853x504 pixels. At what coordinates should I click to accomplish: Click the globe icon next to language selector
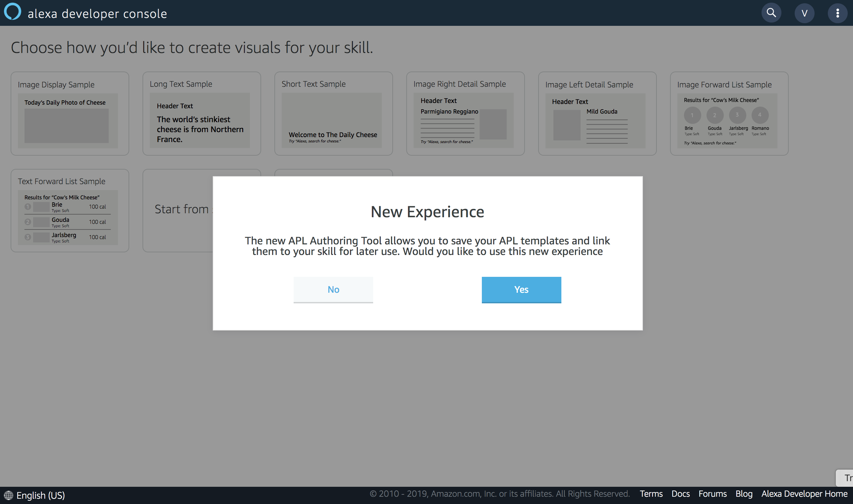(9, 495)
